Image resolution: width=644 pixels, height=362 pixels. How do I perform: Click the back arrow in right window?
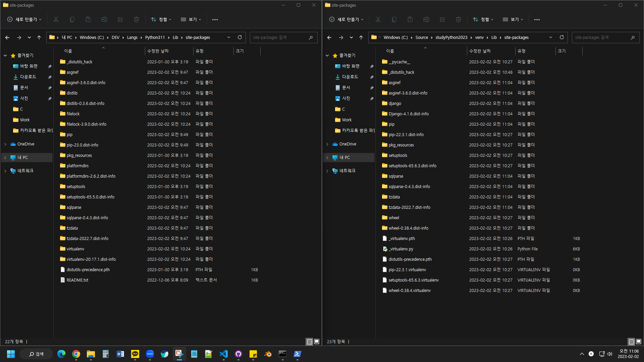[x=329, y=37]
